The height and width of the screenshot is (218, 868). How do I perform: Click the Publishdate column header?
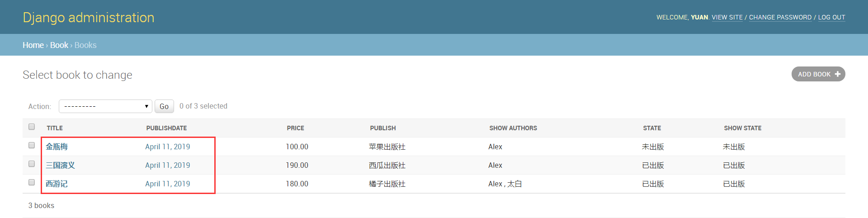(x=166, y=128)
